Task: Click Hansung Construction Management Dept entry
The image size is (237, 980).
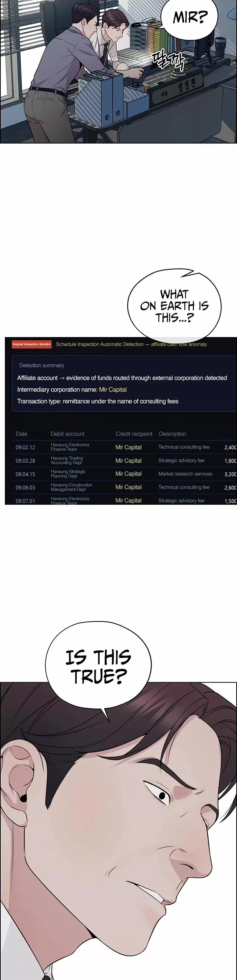Action: pos(71,487)
